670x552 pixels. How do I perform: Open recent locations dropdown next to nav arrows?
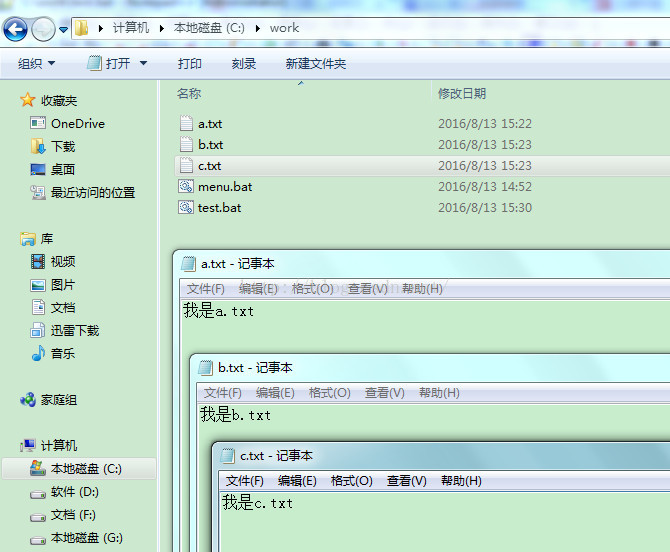pyautogui.click(x=64, y=29)
